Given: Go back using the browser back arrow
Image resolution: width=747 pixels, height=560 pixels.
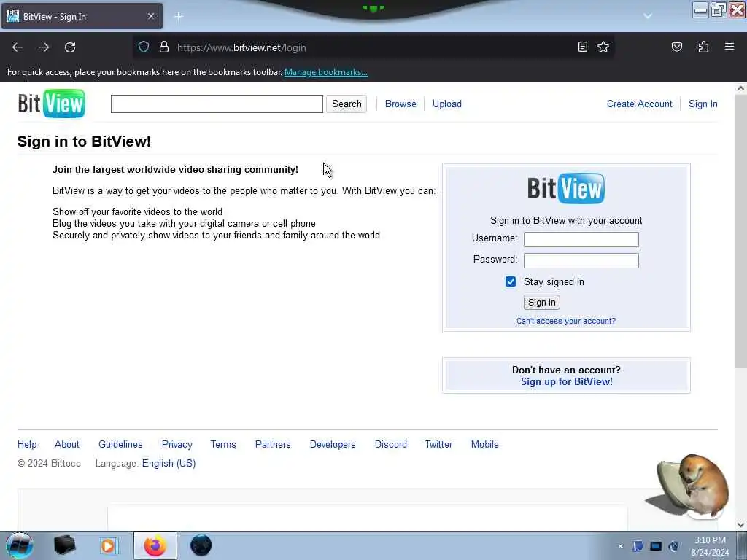Looking at the screenshot, I should [18, 47].
